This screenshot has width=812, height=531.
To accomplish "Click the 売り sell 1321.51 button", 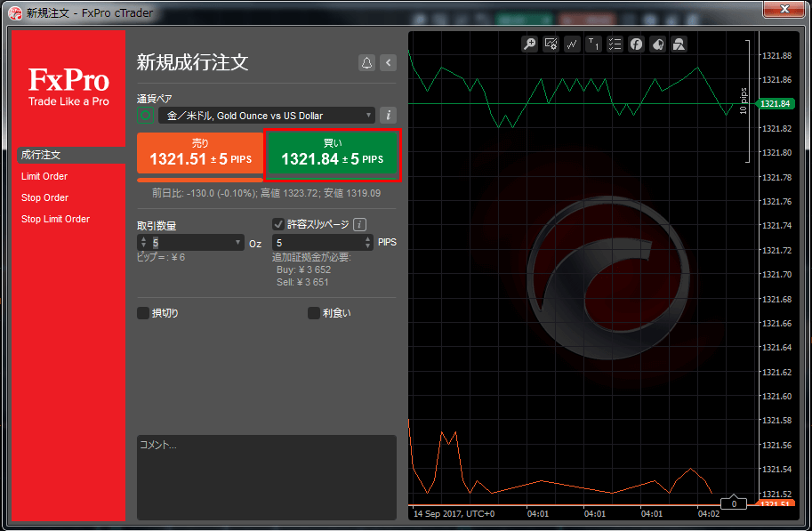I will tap(200, 153).
